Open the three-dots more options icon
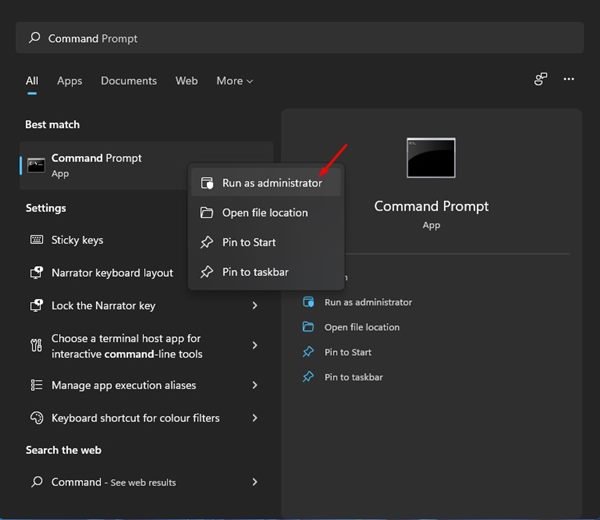The image size is (600, 520). (x=569, y=80)
